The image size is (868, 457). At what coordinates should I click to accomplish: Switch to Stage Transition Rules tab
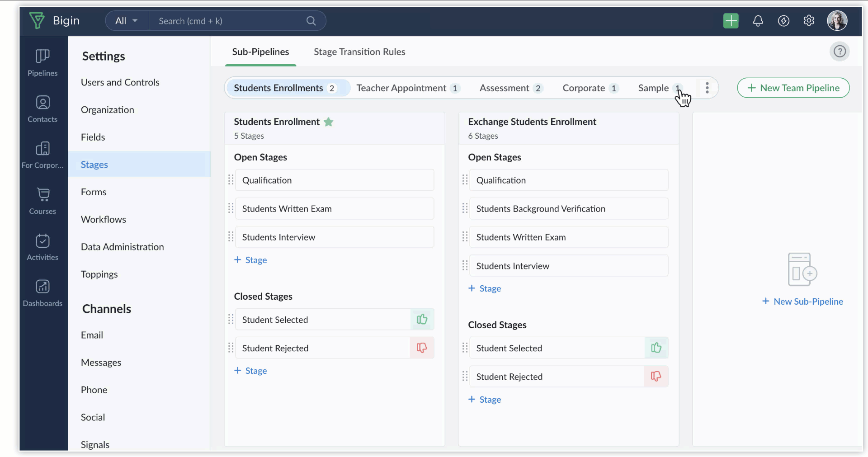coord(359,52)
